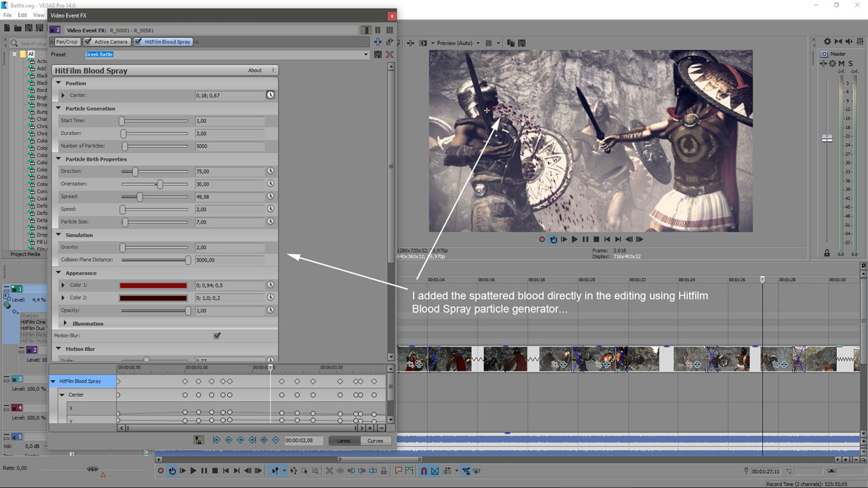Click the Record button in the preview transport
Image resolution: width=868 pixels, height=488 pixels.
point(542,239)
